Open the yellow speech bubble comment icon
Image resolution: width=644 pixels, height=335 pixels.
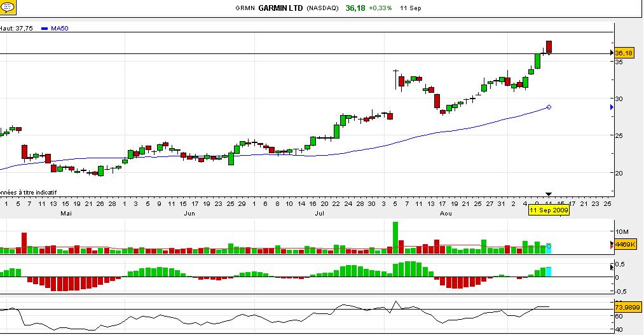(7, 6)
